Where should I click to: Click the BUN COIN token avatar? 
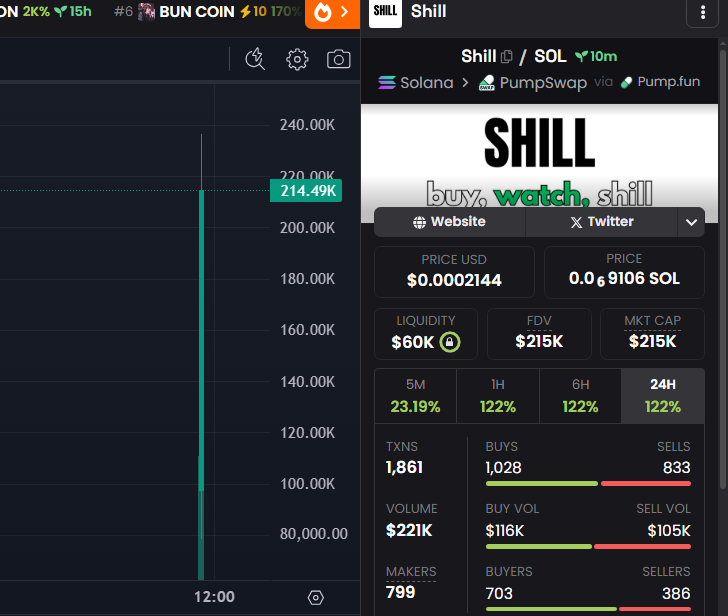click(x=146, y=12)
